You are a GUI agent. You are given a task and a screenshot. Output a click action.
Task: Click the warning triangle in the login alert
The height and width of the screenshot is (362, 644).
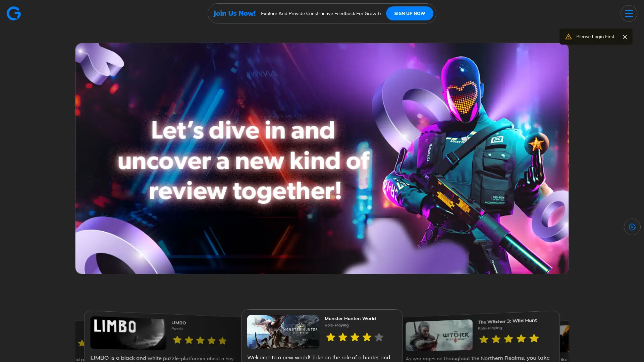pos(569,37)
